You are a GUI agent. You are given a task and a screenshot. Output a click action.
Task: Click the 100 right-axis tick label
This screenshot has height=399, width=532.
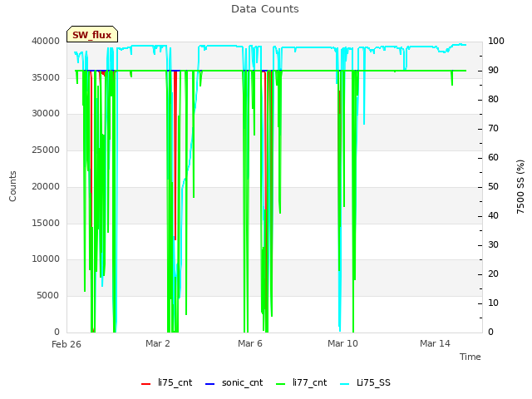click(x=496, y=41)
